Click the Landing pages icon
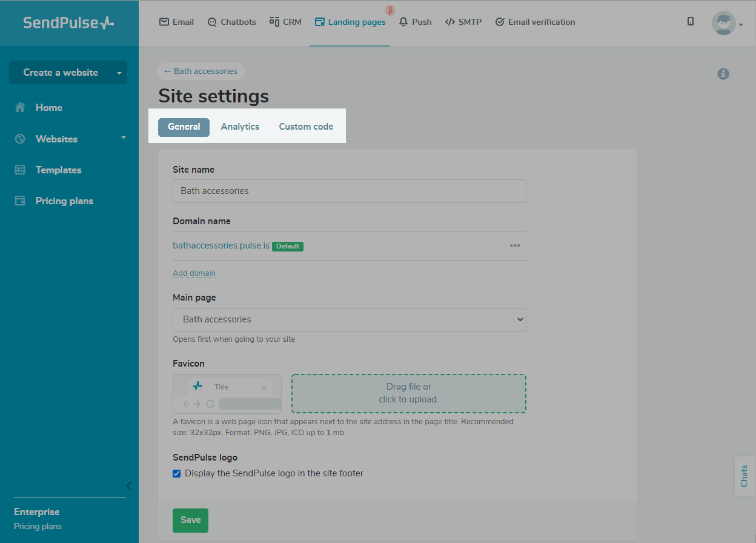This screenshot has height=543, width=756. click(320, 22)
